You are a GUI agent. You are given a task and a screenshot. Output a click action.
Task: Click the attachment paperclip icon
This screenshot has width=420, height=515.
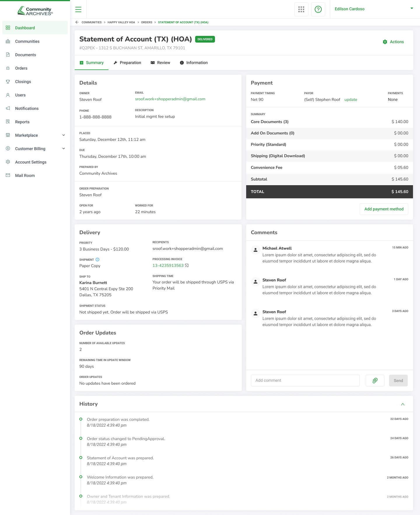pyautogui.click(x=375, y=381)
